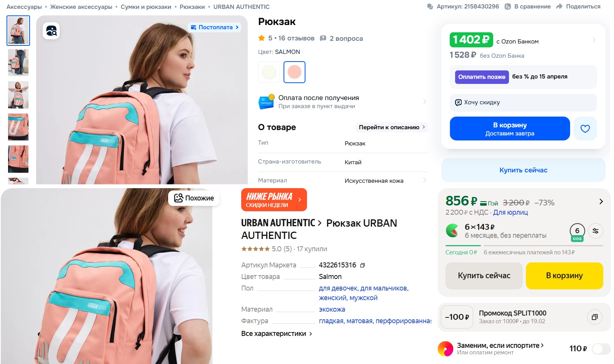This screenshot has height=364, width=614.
Task: Open Сумки и рюкзаки breadcrumb
Action: coord(146,7)
